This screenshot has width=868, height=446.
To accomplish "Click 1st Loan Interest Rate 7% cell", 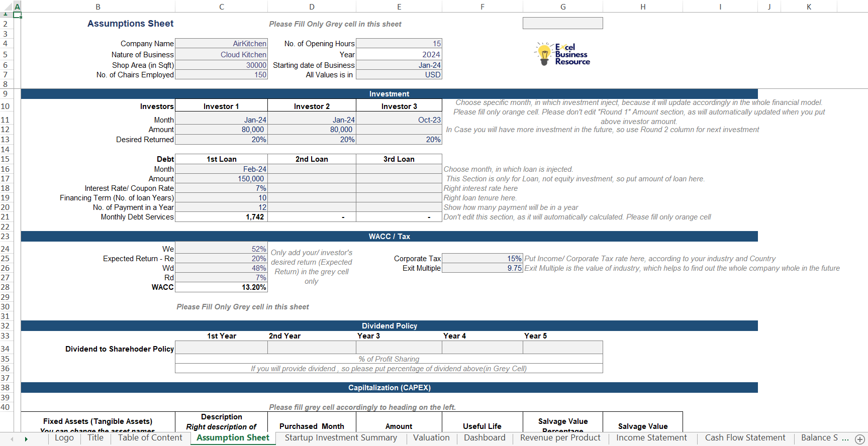I will (221, 188).
